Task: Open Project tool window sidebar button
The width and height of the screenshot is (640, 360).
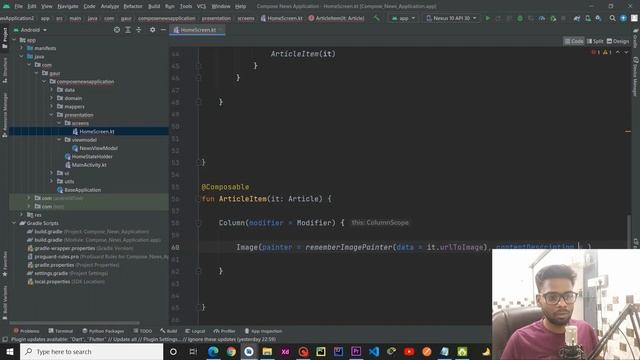Action: tap(4, 38)
